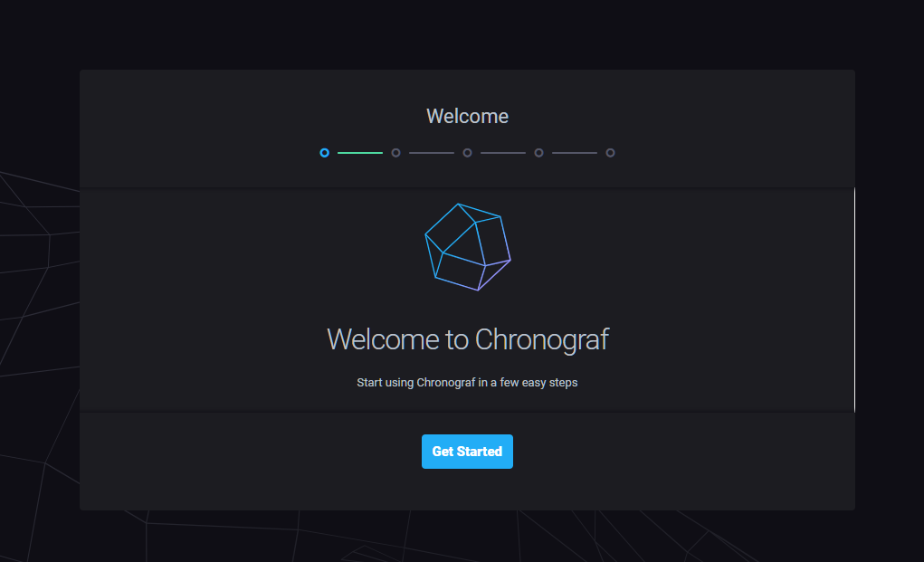Jump to the second wizard step dot
924x562 pixels.
tap(396, 153)
